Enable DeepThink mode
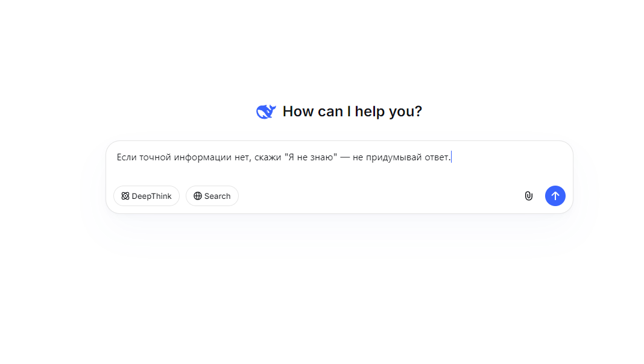The image size is (644, 364). pyautogui.click(x=147, y=196)
